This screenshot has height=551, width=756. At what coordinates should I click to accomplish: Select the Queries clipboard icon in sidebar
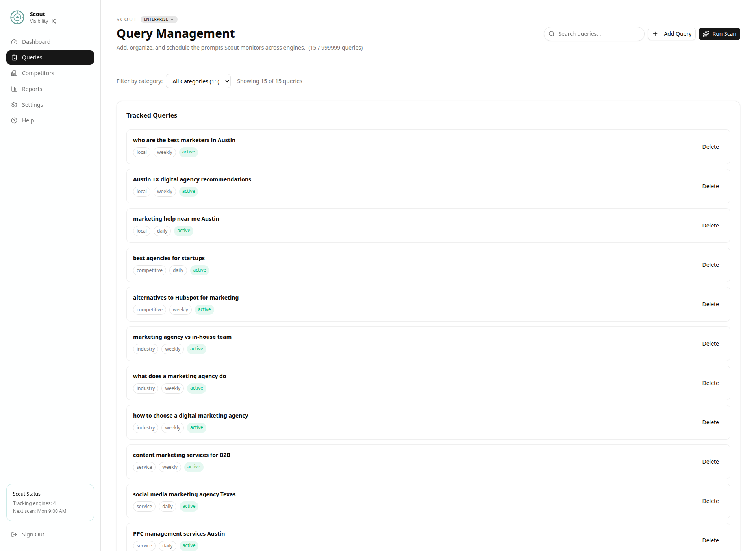coord(15,57)
